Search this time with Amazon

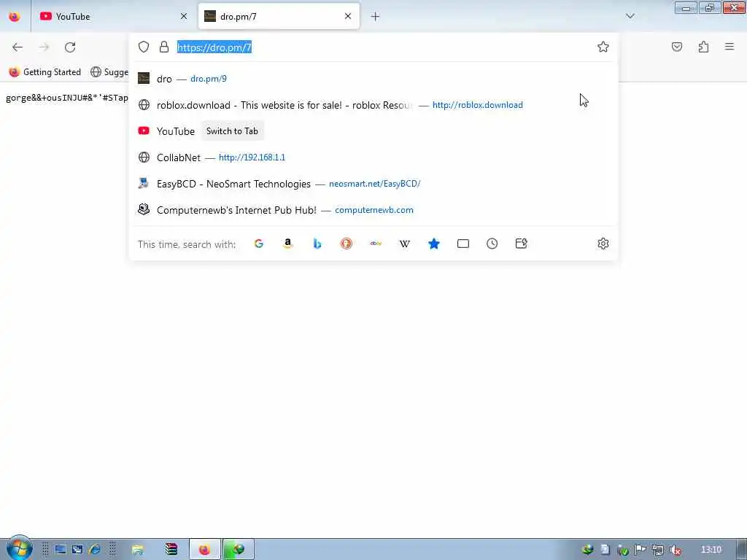click(287, 244)
